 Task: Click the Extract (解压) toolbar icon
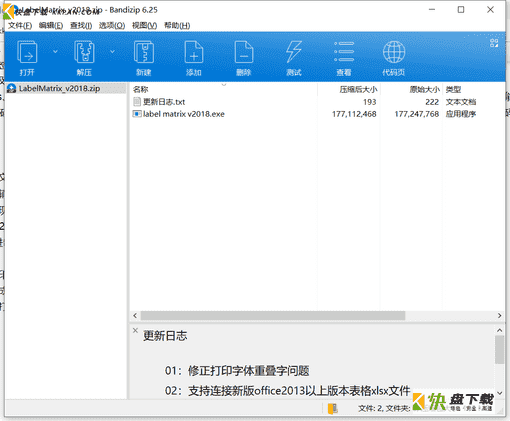84,52
